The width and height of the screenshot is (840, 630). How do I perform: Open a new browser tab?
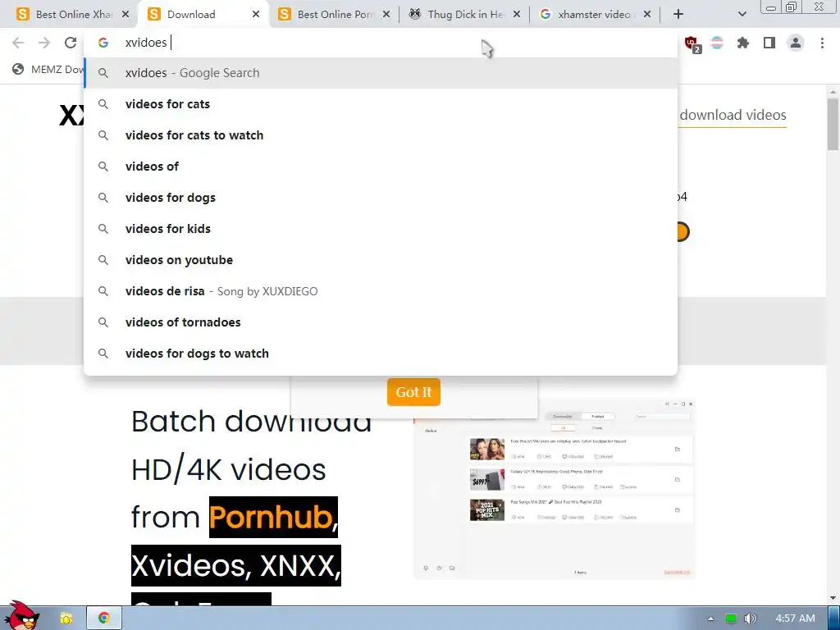pyautogui.click(x=678, y=15)
